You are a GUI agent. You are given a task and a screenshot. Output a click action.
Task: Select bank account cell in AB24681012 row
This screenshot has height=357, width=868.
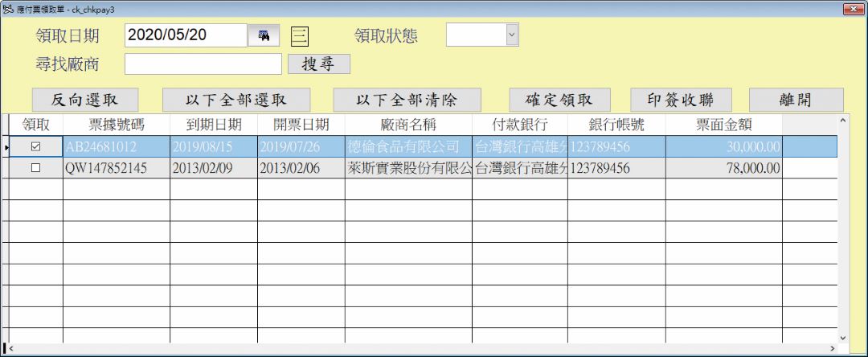[616, 146]
